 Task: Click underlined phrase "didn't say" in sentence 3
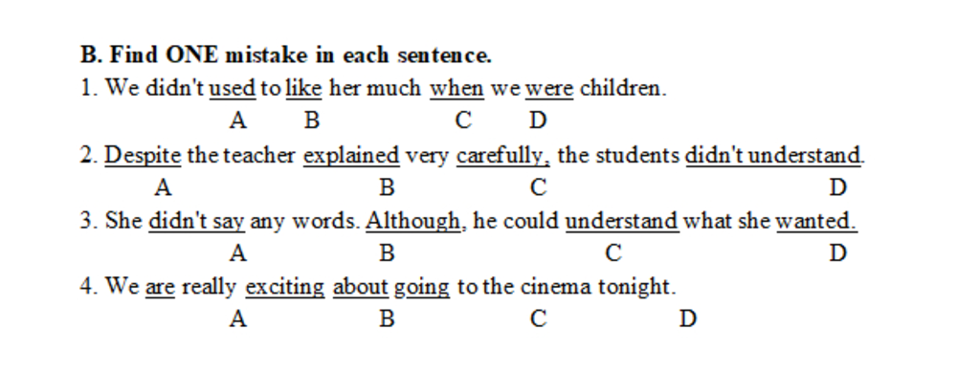pos(196,221)
